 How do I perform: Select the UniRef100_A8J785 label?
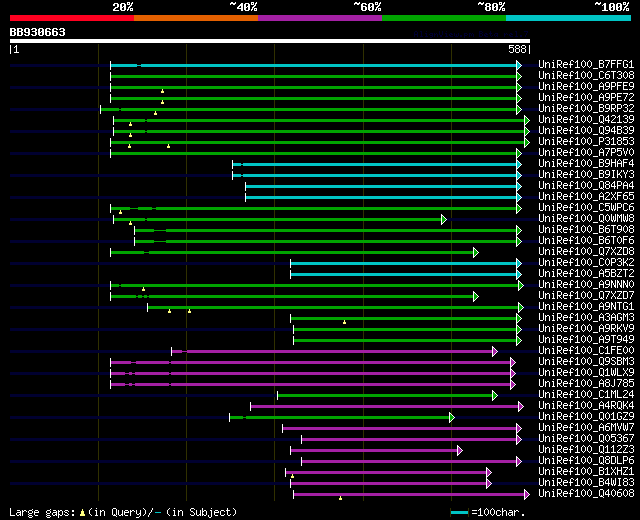[586, 384]
